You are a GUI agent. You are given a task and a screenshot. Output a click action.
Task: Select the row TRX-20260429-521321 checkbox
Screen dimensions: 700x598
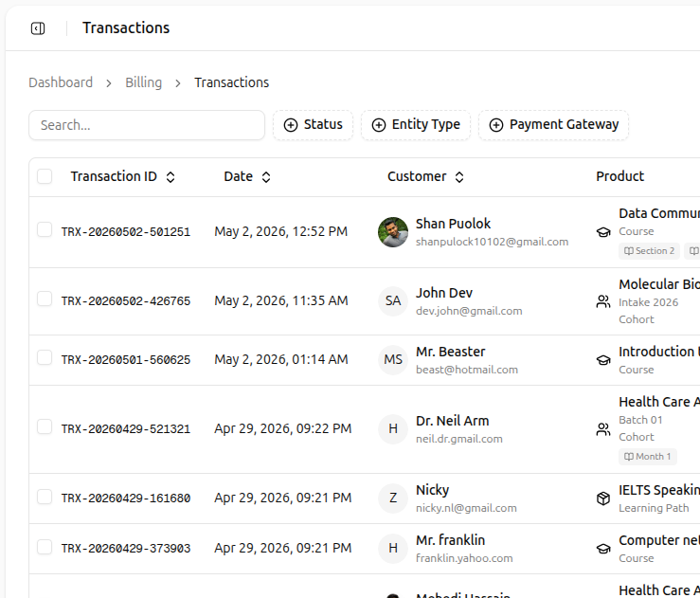point(45,426)
